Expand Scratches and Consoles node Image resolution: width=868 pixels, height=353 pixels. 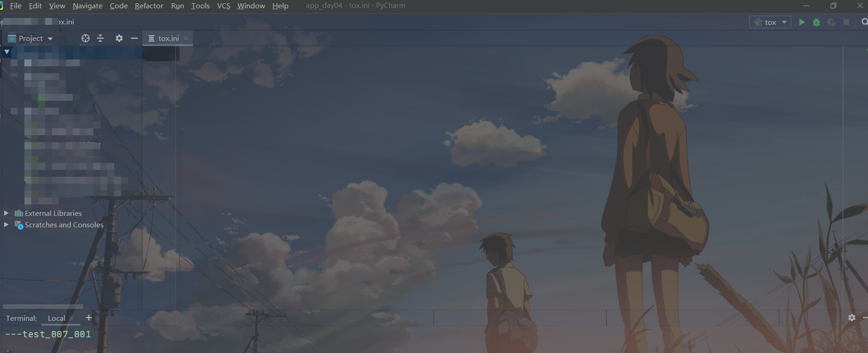tap(6, 225)
